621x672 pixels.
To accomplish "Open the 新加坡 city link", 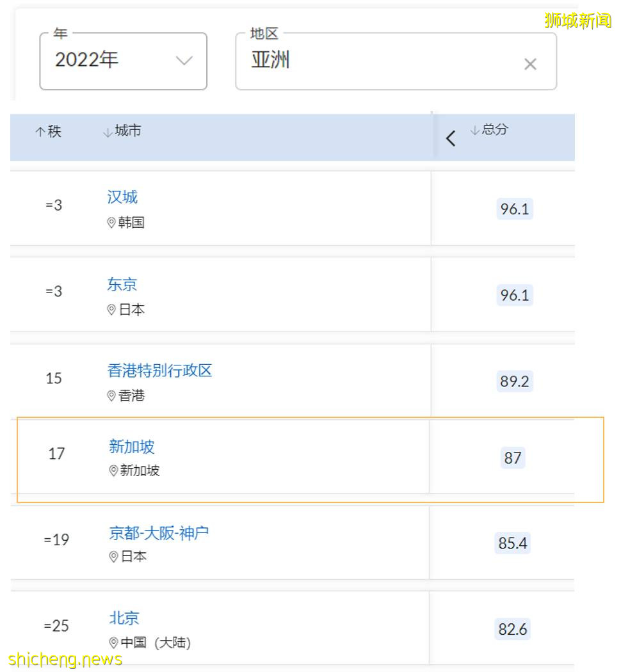I will (132, 447).
